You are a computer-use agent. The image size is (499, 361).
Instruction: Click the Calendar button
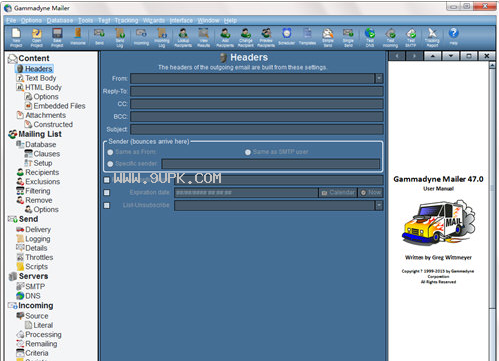click(338, 193)
